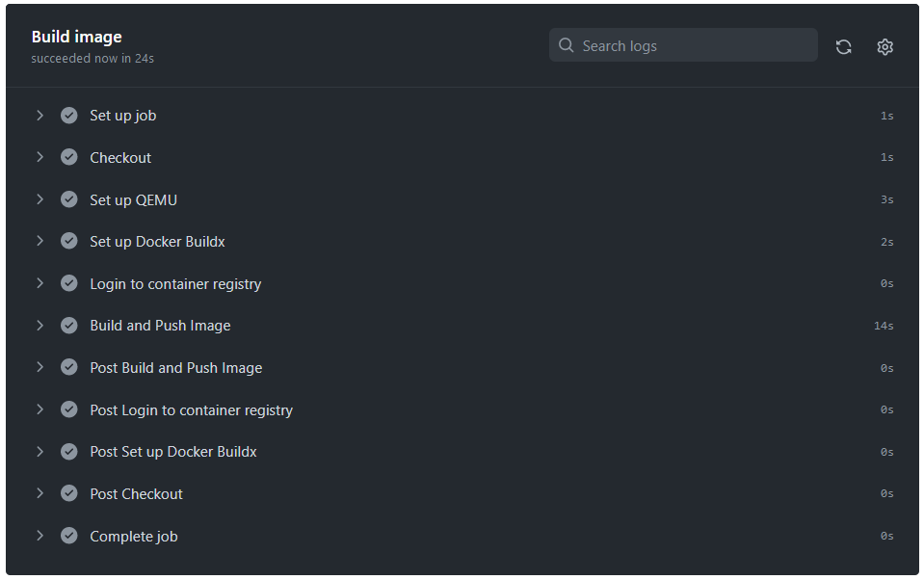Click success checkmark next to Complete job
Screen dimensions: 924x580
point(69,536)
